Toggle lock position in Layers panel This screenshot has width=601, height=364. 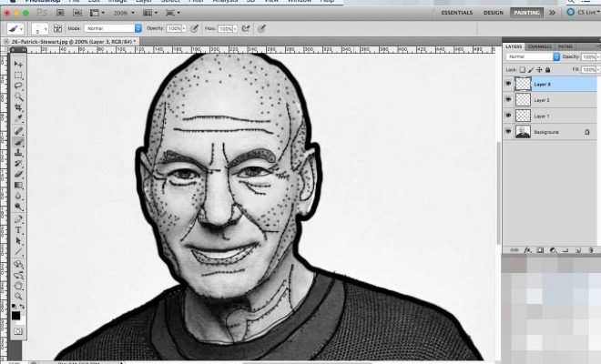click(539, 70)
